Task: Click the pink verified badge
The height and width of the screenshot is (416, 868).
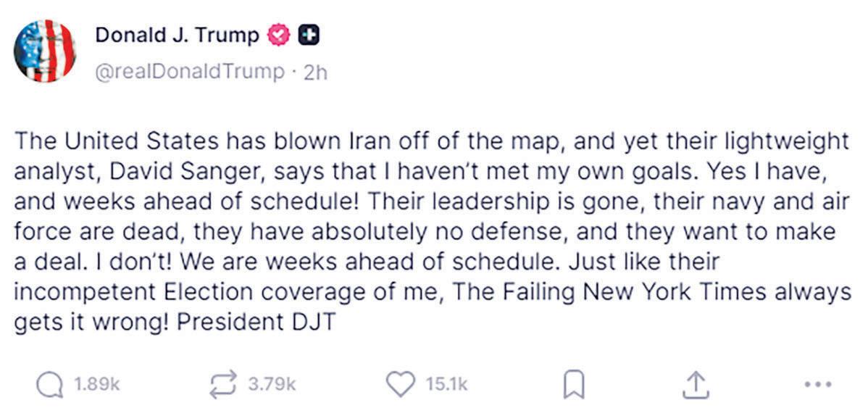Action: tap(277, 35)
